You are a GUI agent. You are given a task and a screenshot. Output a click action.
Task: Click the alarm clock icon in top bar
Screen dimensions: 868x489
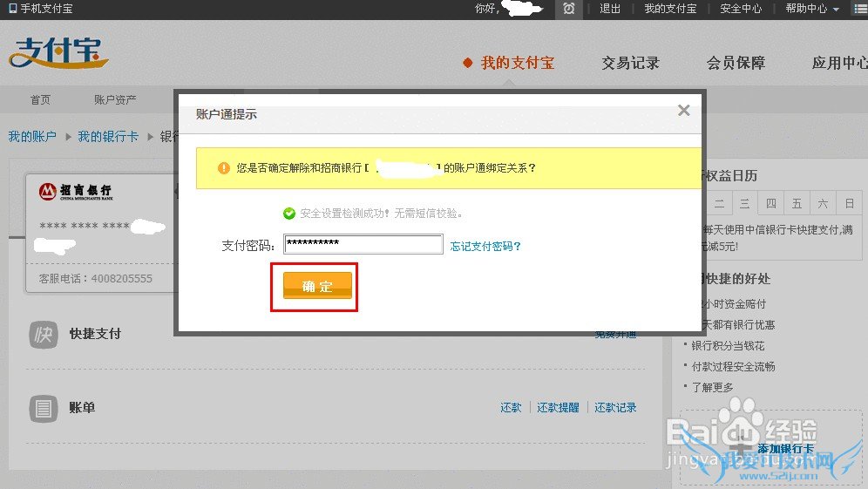pyautogui.click(x=568, y=9)
